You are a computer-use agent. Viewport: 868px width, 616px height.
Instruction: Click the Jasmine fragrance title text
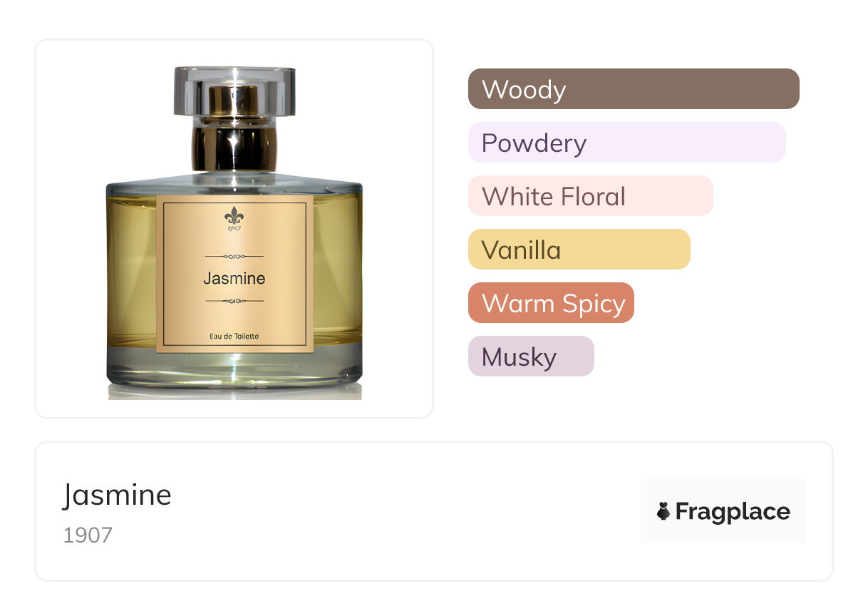(118, 495)
